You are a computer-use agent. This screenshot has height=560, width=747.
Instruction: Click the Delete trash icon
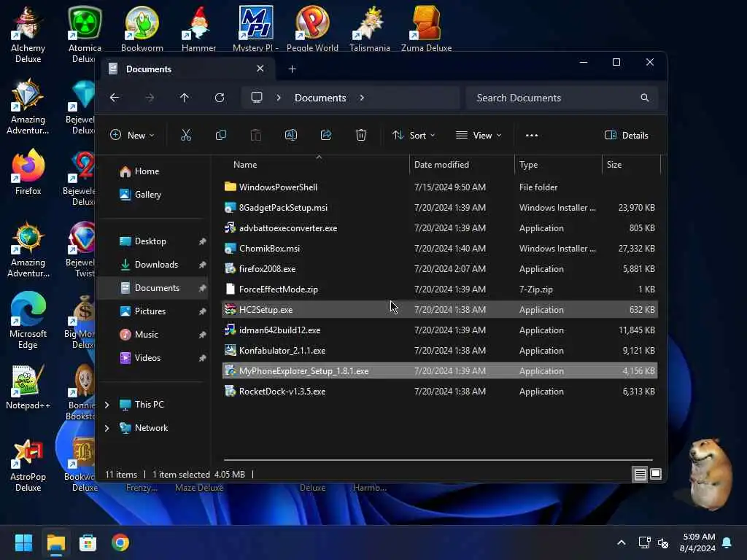click(x=361, y=135)
